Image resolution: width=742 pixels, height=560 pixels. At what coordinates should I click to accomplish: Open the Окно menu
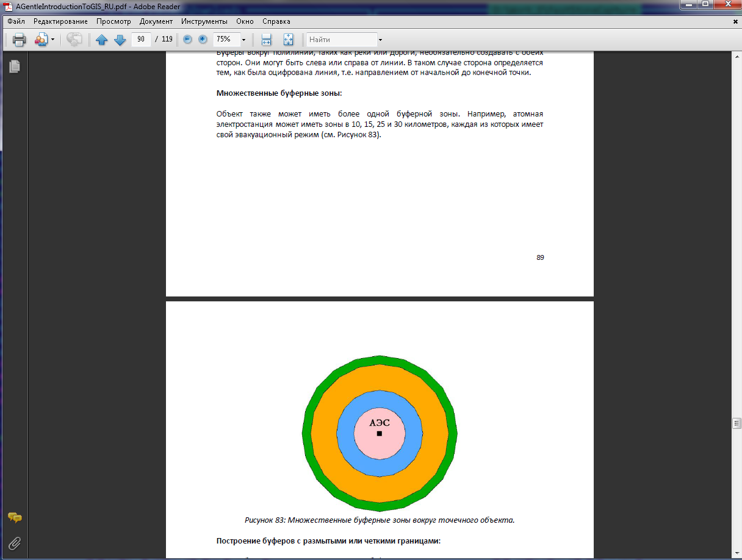[x=245, y=21]
